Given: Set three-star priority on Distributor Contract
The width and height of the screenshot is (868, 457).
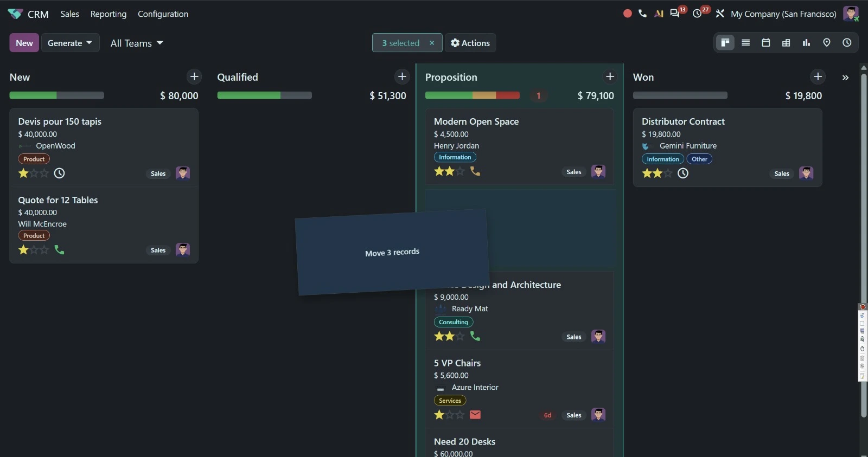Looking at the screenshot, I should (668, 173).
